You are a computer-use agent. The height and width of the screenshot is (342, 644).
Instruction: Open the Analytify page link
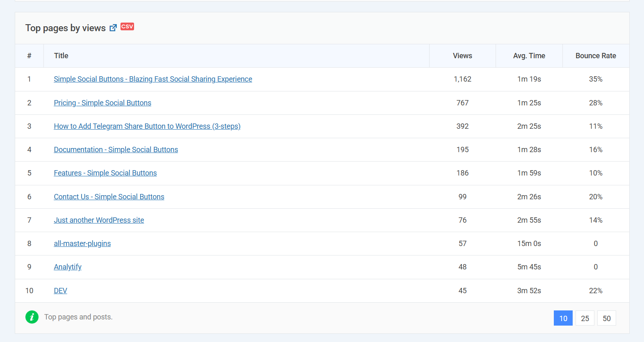(68, 267)
